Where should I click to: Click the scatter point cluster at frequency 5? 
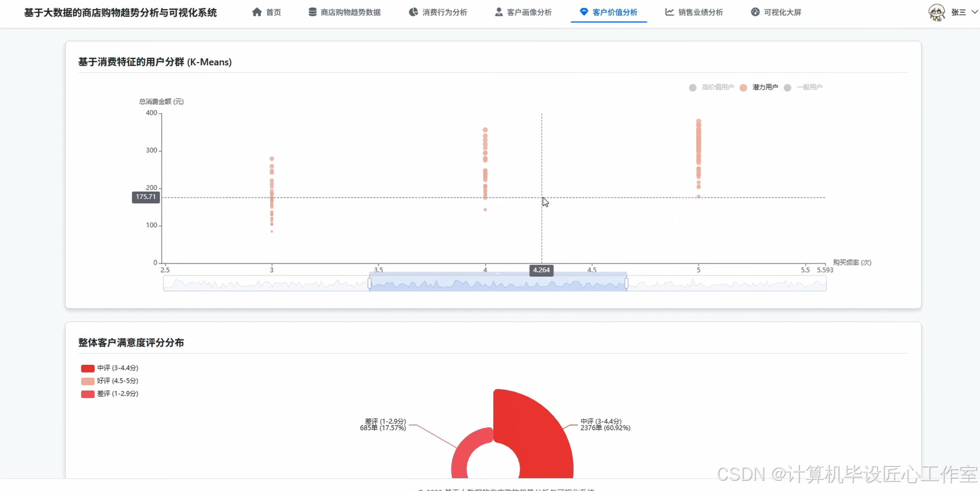point(699,158)
